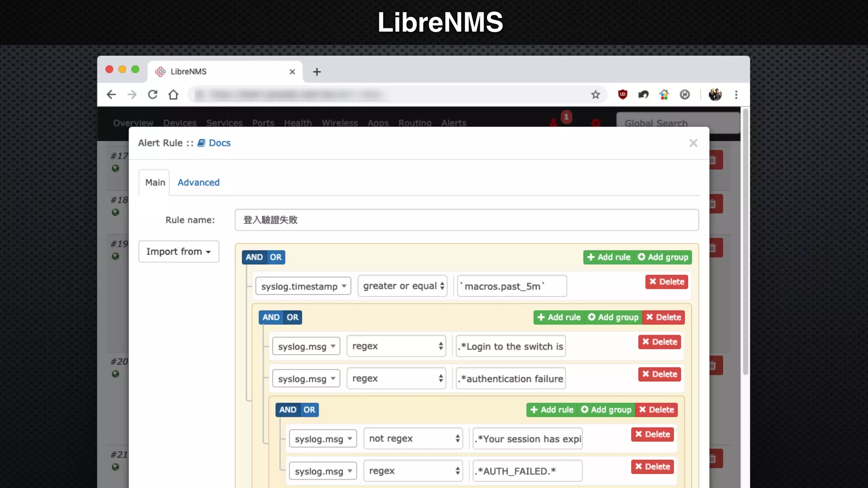The width and height of the screenshot is (868, 488).
Task: Open the greater or equal operator dropdown
Action: [403, 286]
